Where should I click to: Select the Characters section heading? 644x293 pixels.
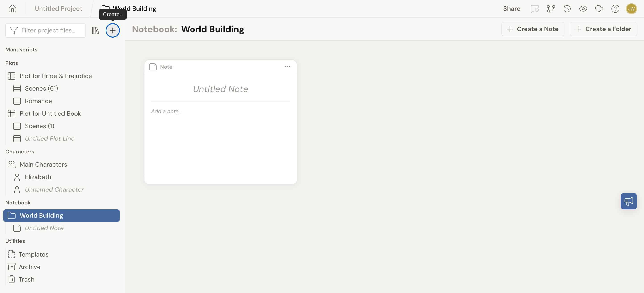20,151
